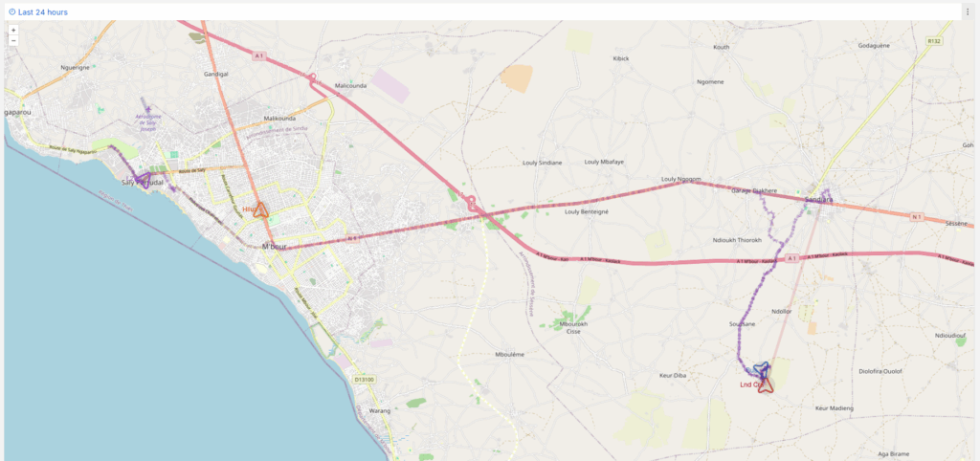
Task: Click the R132 road shield
Action: pyautogui.click(x=934, y=41)
